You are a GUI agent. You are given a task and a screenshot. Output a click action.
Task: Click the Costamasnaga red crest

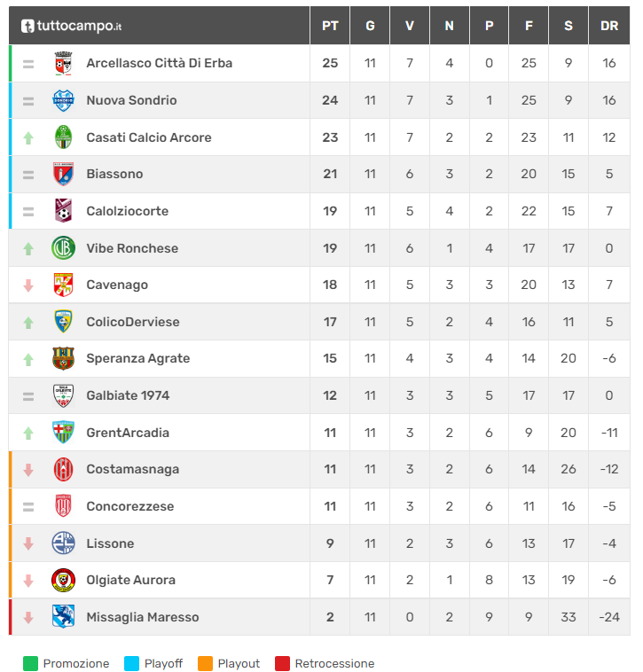[63, 469]
